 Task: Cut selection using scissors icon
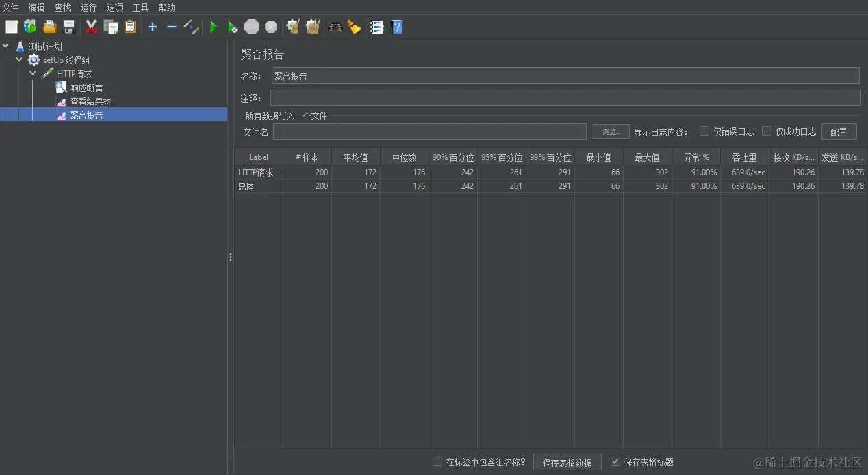pyautogui.click(x=91, y=27)
